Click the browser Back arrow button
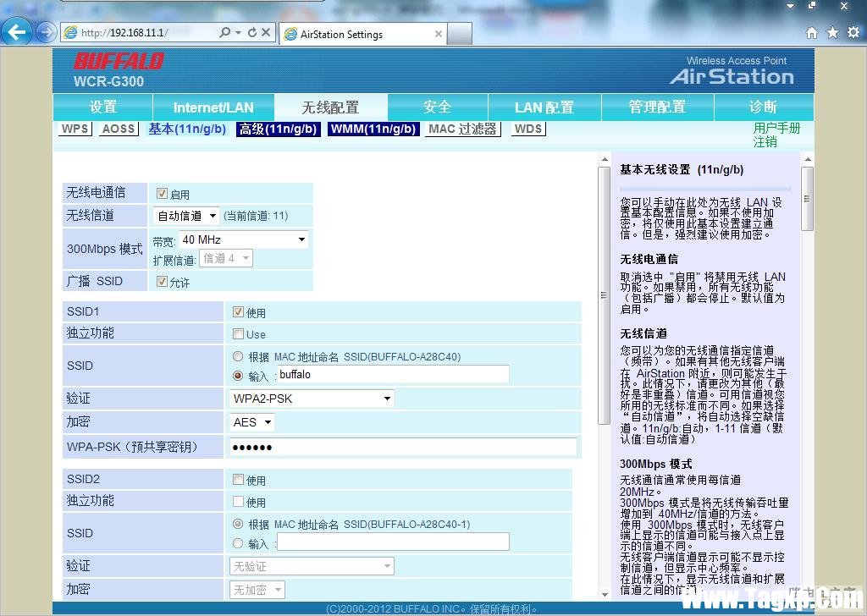Viewport: 867px width, 616px height. pyautogui.click(x=17, y=32)
